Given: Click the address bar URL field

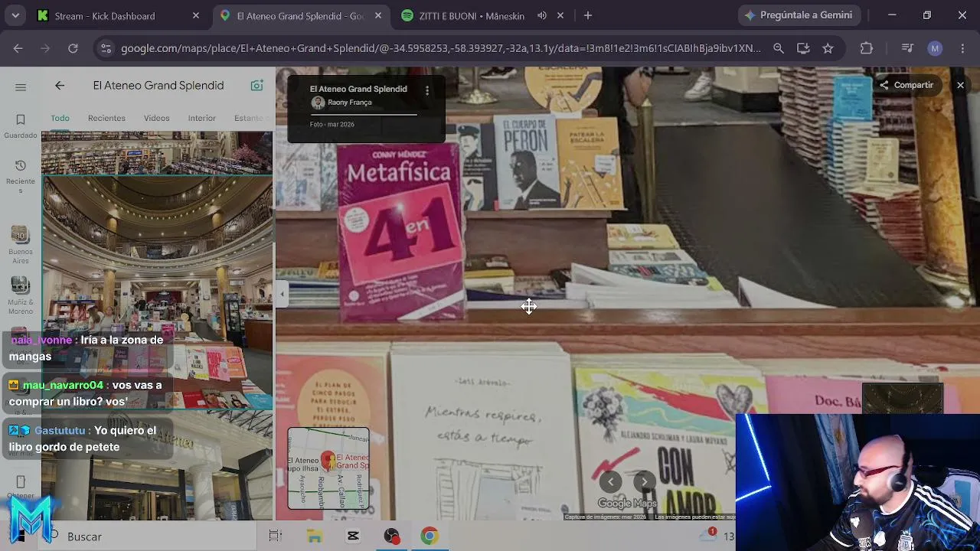Looking at the screenshot, I should [x=441, y=48].
